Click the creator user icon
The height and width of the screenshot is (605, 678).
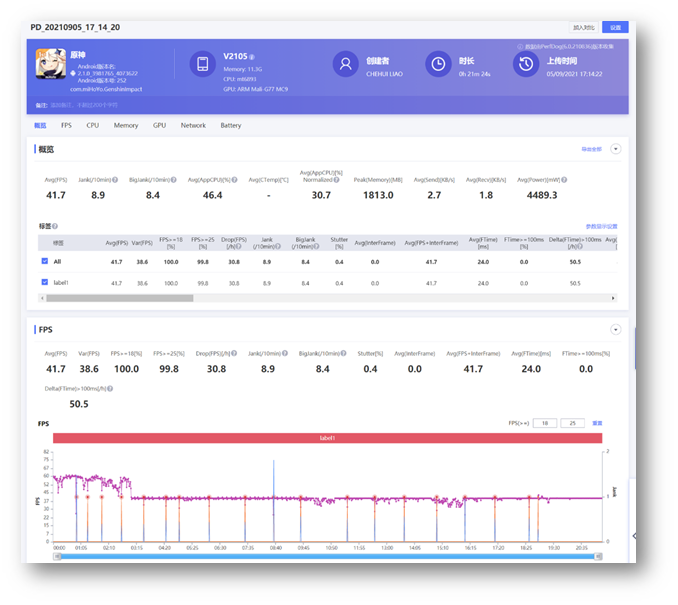pyautogui.click(x=345, y=65)
